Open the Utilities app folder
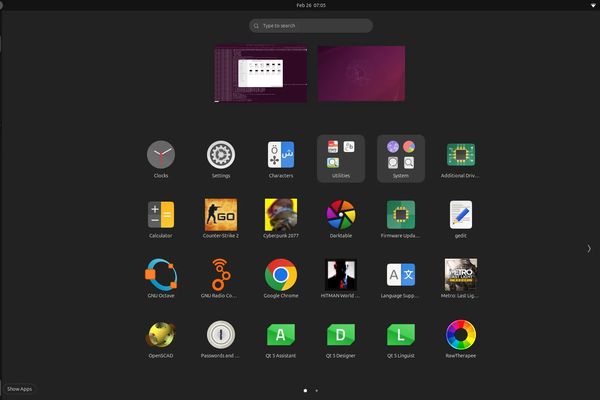The width and height of the screenshot is (600, 400). pos(341,158)
